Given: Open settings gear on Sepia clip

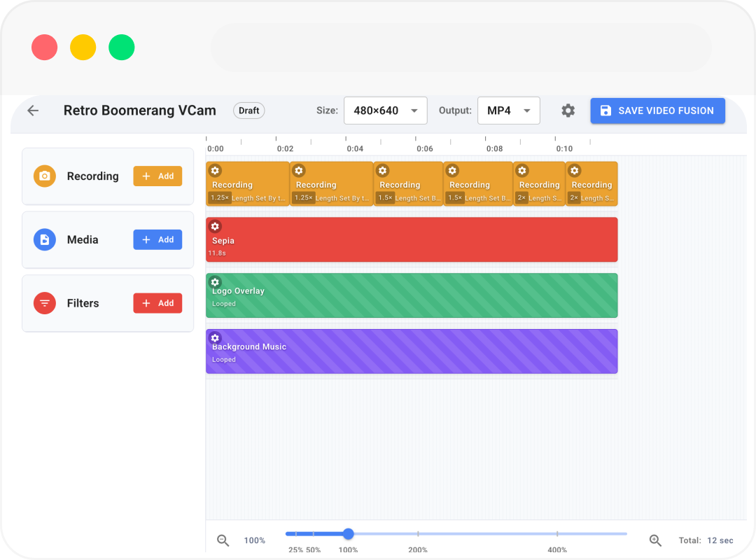Looking at the screenshot, I should point(215,226).
